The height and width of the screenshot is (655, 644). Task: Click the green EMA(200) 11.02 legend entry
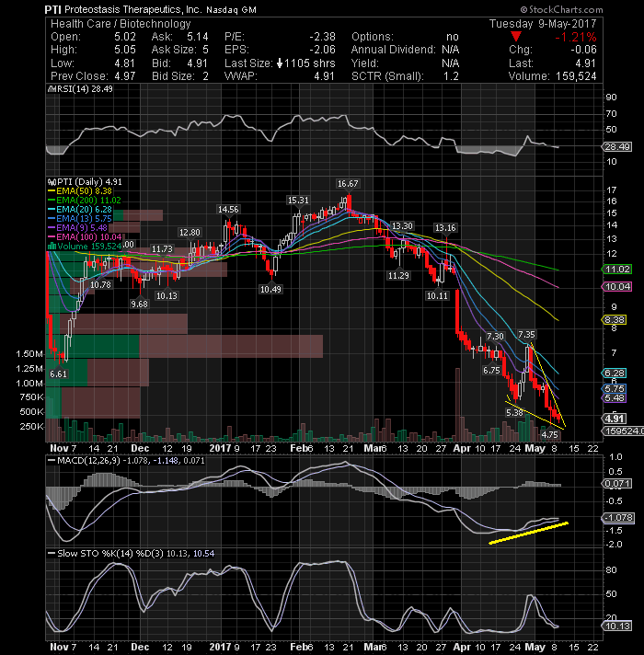pos(85,201)
